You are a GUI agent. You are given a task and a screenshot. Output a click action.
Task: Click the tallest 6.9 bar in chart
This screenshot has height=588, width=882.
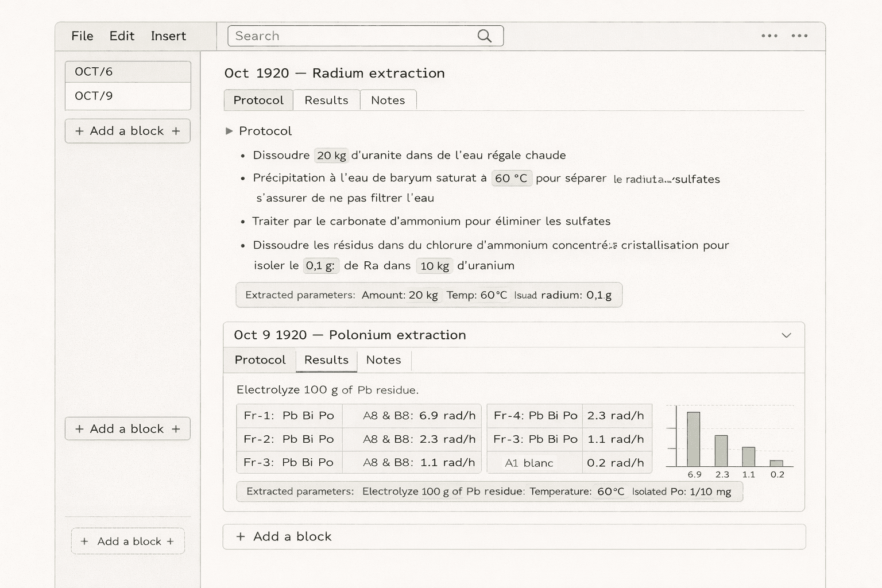[x=694, y=439]
